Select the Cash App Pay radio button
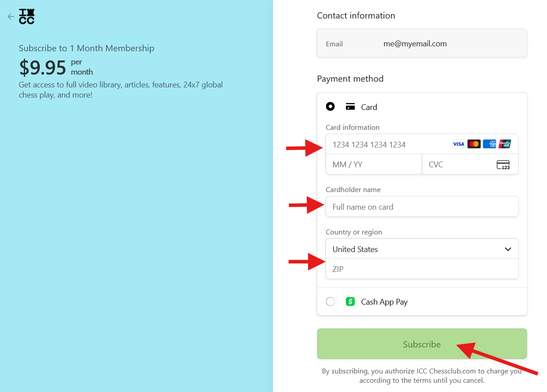Image resolution: width=547 pixels, height=392 pixels. tap(330, 302)
